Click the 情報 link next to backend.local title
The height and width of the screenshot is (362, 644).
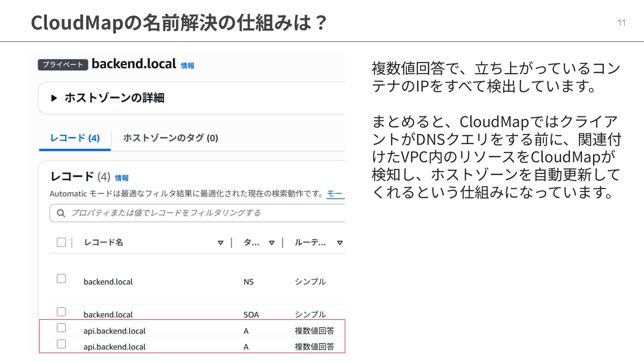(187, 66)
